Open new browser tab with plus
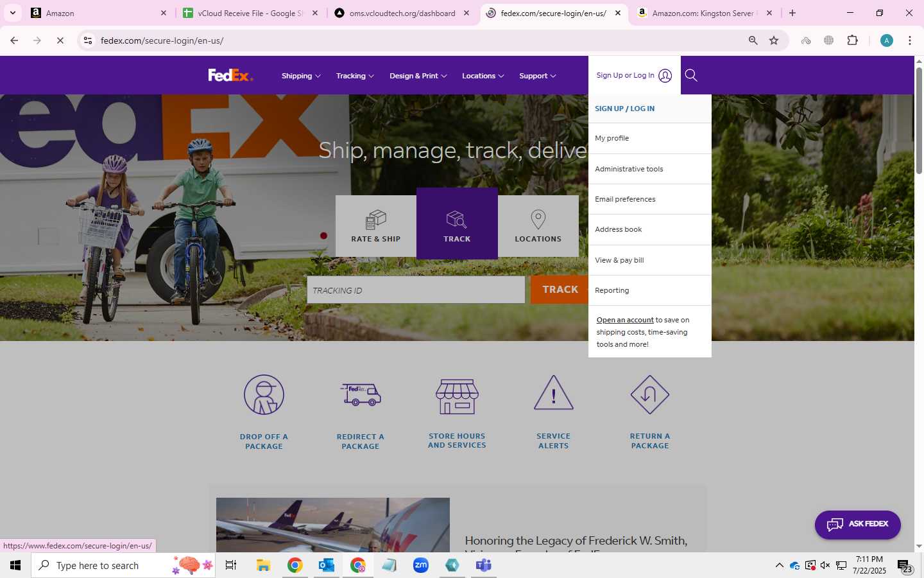The height and width of the screenshot is (578, 924). pyautogui.click(x=792, y=13)
